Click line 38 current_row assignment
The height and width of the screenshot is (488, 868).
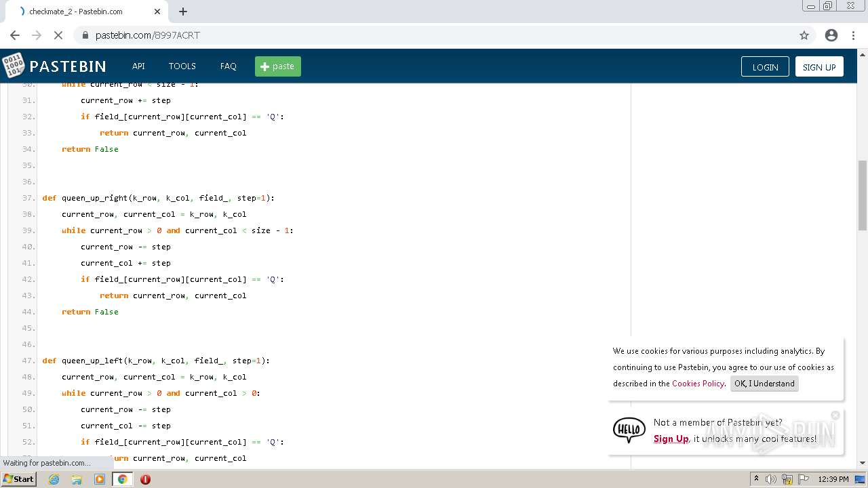point(154,214)
